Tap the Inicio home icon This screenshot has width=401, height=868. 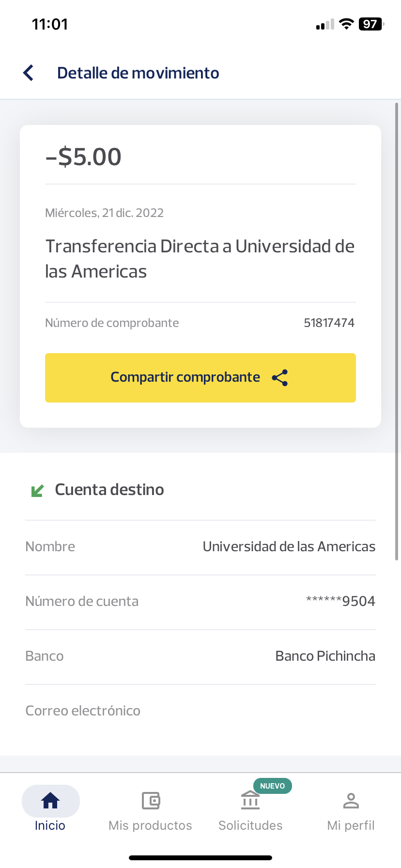pos(50,801)
